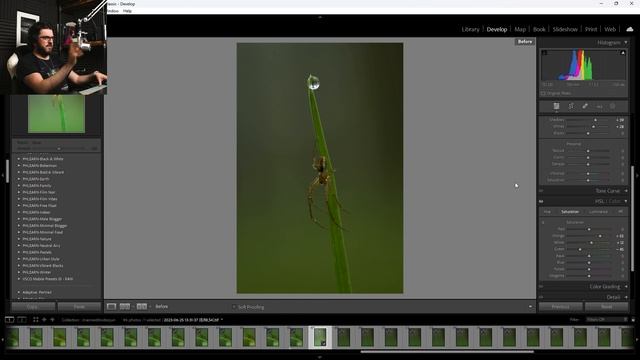Toggle the Color Grading panel switch
The width and height of the screenshot is (640, 360).
coord(541,287)
